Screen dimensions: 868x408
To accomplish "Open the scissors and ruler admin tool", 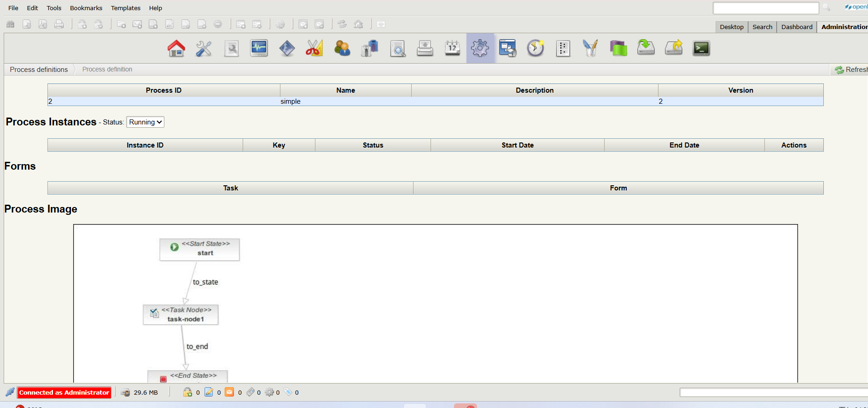I will coord(315,48).
